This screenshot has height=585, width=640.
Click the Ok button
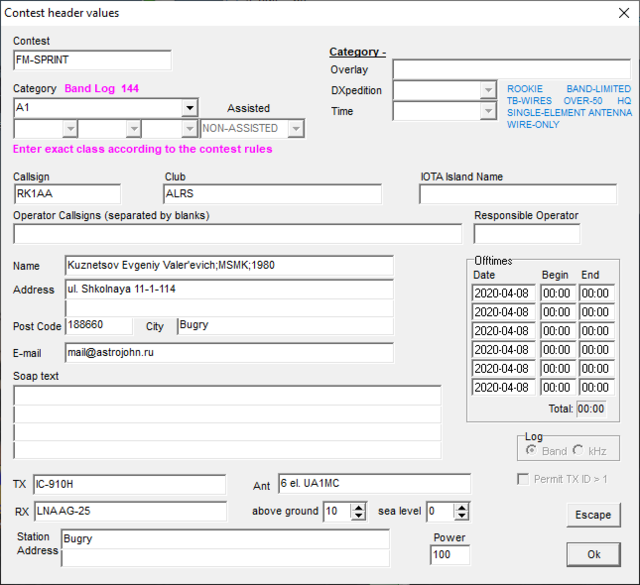point(593,554)
